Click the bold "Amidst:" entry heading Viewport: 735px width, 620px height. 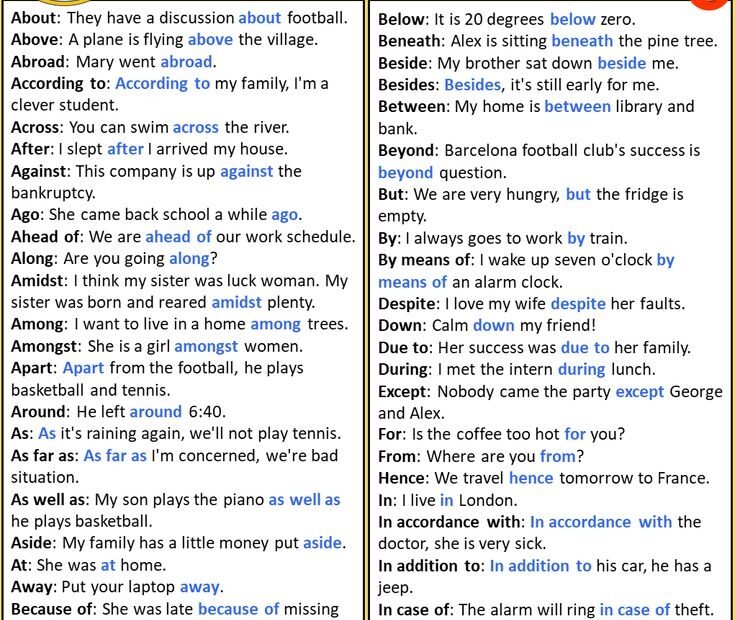pos(39,280)
